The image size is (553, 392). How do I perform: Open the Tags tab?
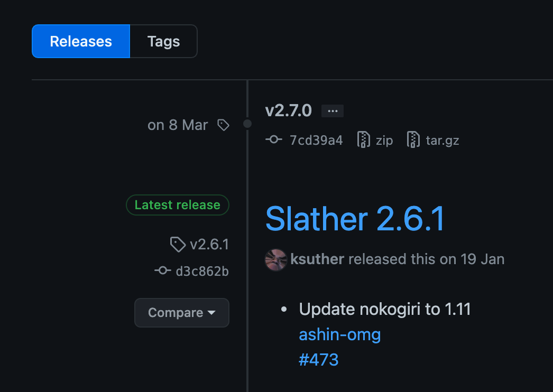[x=164, y=41]
